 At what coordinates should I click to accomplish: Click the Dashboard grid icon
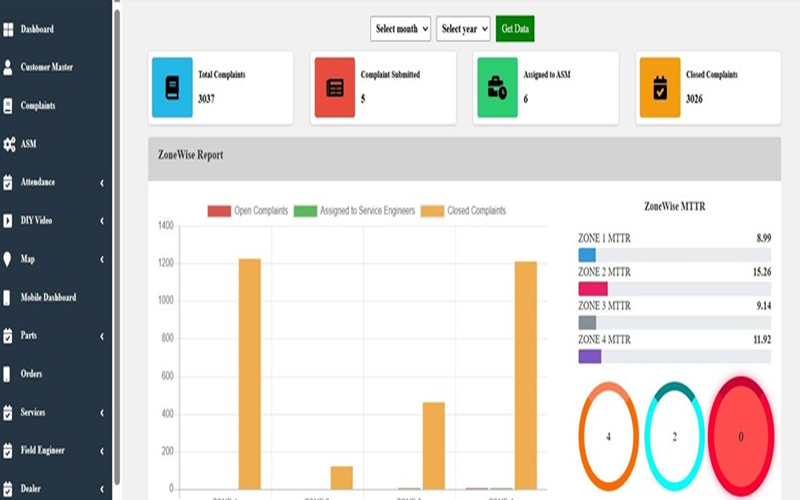[x=8, y=30]
